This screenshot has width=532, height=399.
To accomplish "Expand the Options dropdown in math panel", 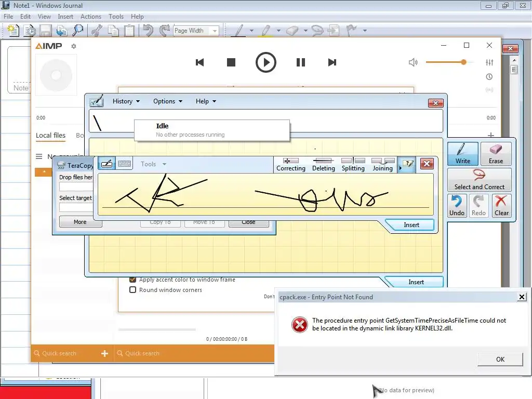I will 168,101.
